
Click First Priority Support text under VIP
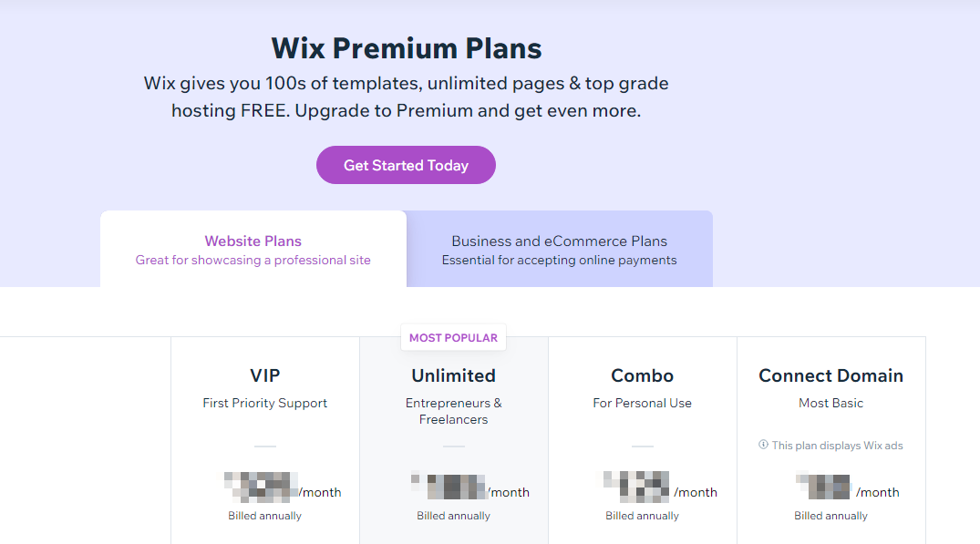pos(265,404)
